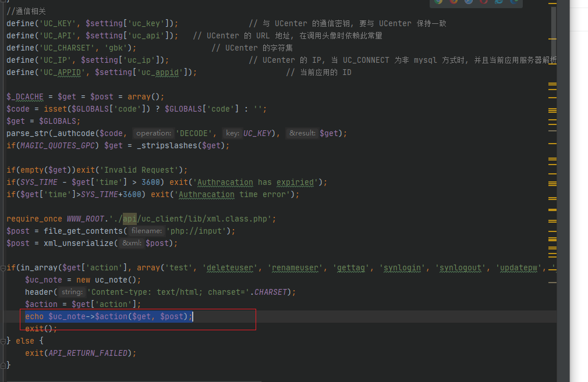588x382 pixels.
Task: Click the MAGIC_QUOTES_GPC constant
Action: [x=58, y=145]
